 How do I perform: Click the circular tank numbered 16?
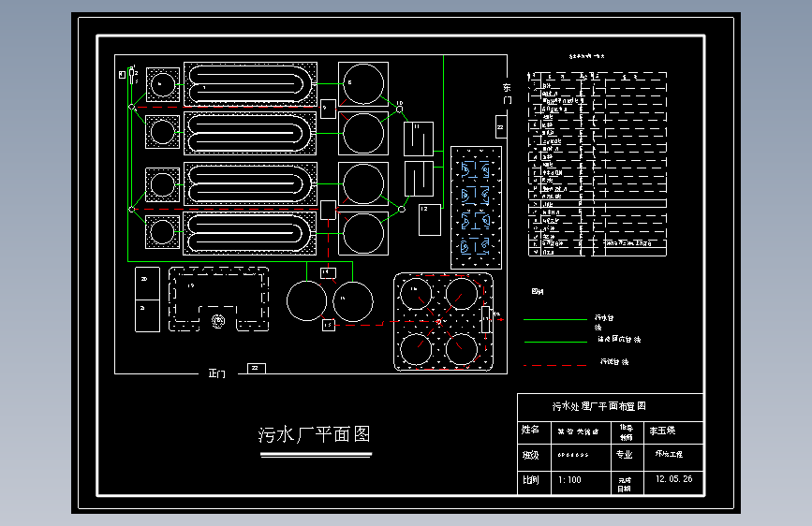click(415, 293)
